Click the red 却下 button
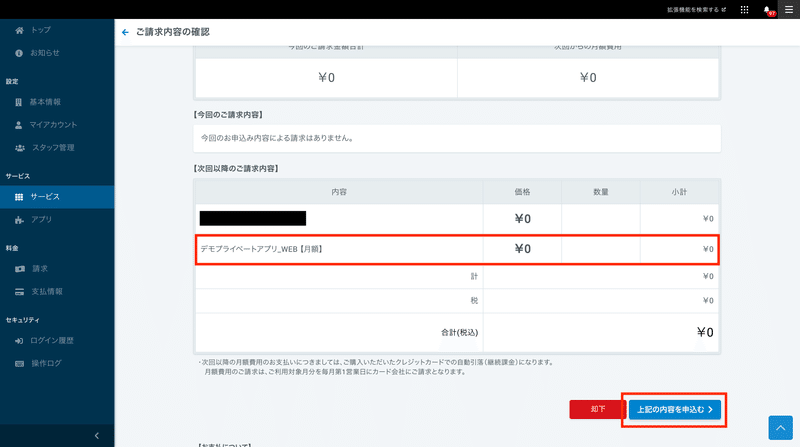The width and height of the screenshot is (800, 447). pos(597,409)
